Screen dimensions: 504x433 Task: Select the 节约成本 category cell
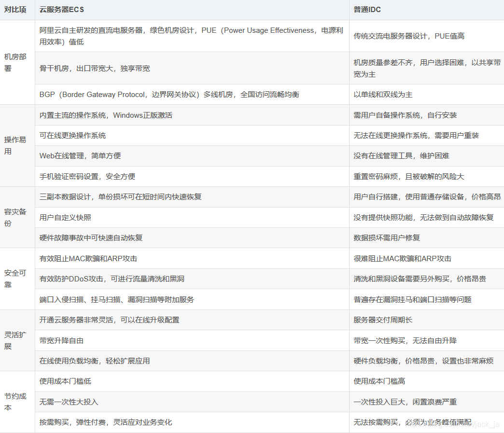[17, 402]
